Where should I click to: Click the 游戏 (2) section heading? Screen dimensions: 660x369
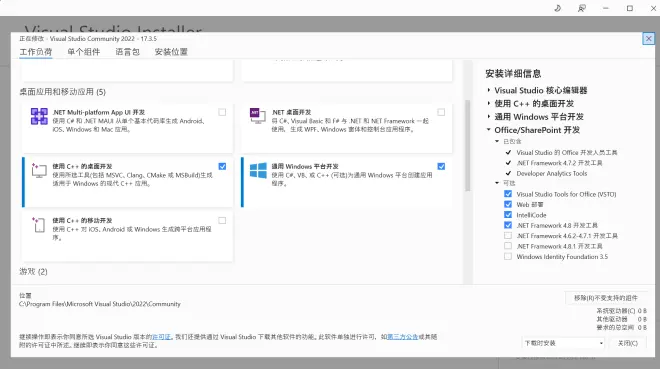[x=33, y=272]
